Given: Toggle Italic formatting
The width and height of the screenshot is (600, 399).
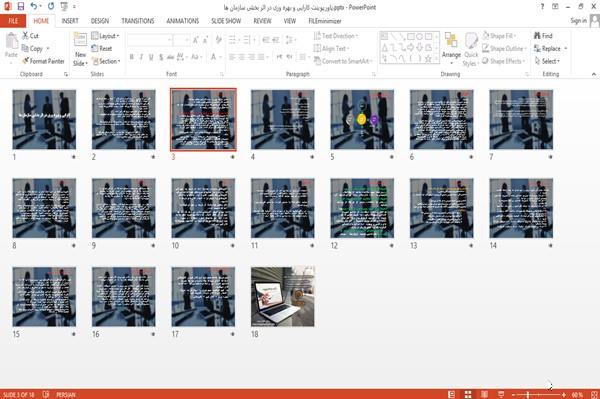Looking at the screenshot, I should click(x=141, y=57).
